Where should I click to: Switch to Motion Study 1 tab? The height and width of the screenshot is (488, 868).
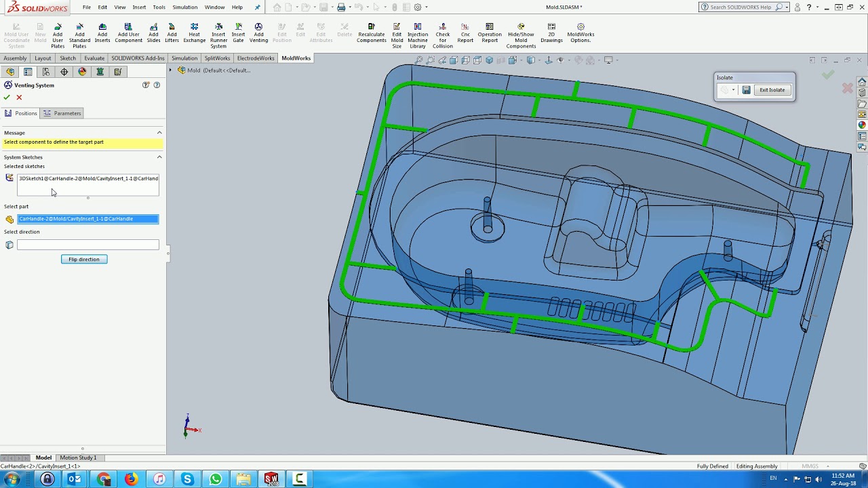click(78, 457)
